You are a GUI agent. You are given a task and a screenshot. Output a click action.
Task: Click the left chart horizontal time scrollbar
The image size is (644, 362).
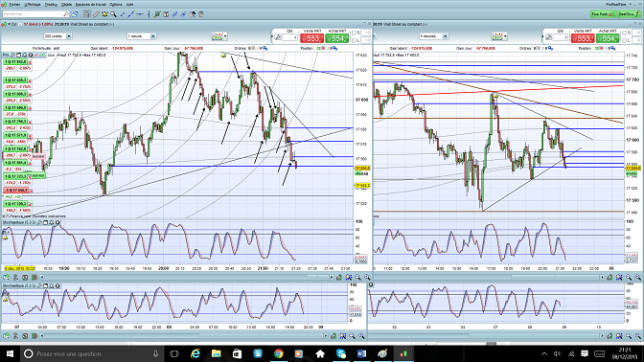coord(187,278)
